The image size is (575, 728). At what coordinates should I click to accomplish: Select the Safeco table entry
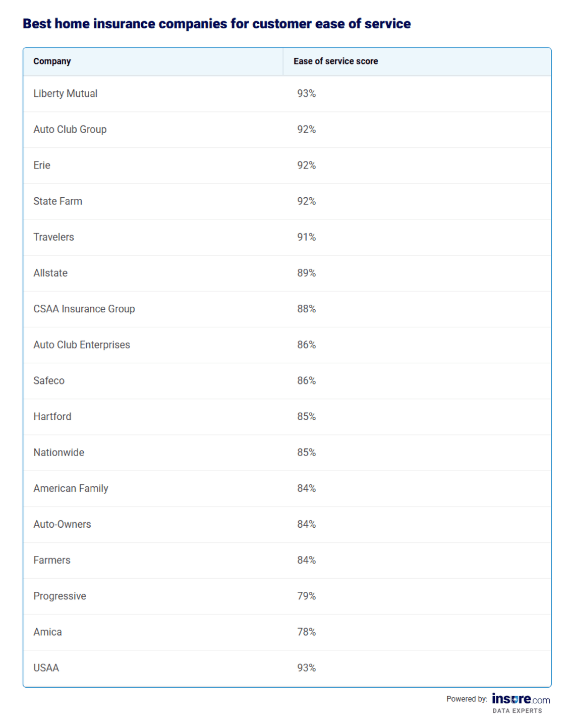[x=49, y=380]
